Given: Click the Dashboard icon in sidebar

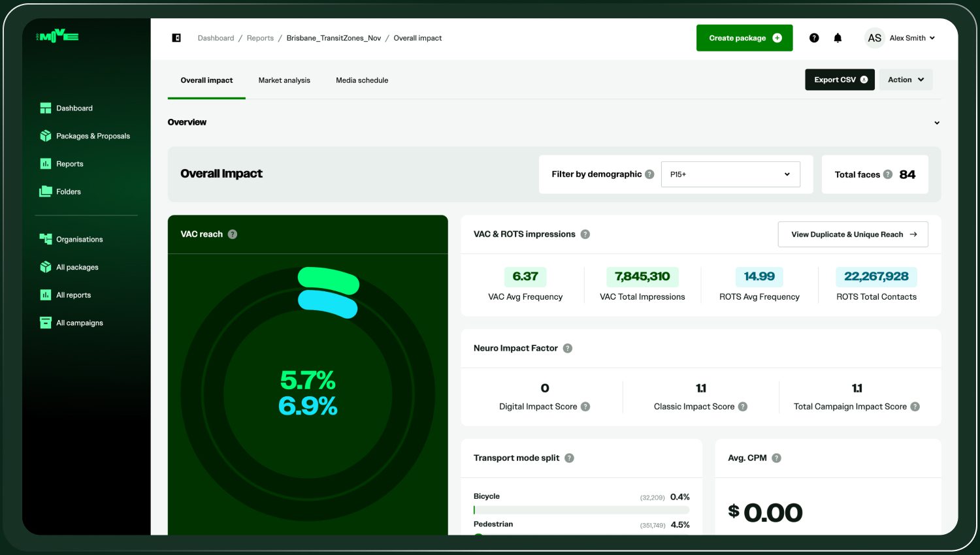Looking at the screenshot, I should click(46, 108).
